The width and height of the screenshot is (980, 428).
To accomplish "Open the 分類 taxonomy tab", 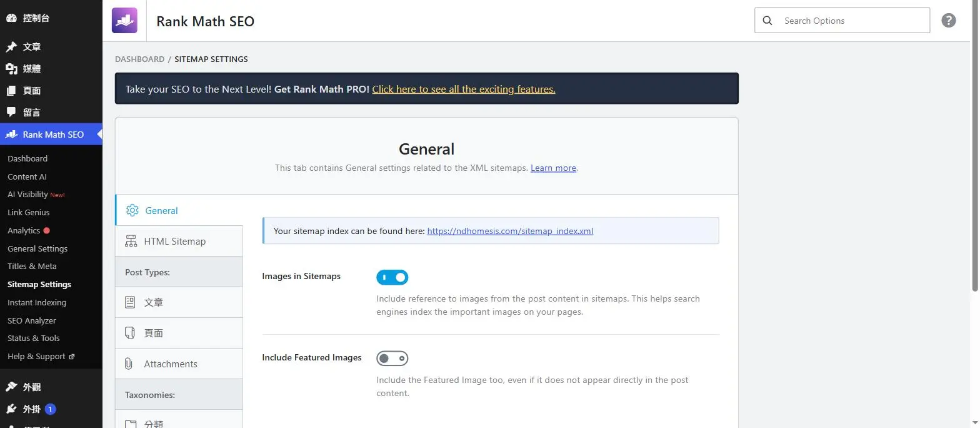I will (179, 419).
